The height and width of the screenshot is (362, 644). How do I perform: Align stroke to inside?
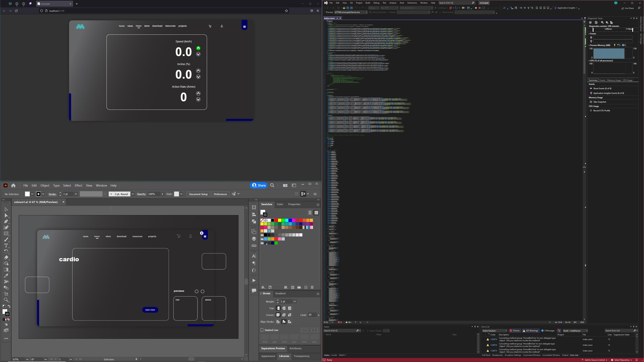[284, 322]
